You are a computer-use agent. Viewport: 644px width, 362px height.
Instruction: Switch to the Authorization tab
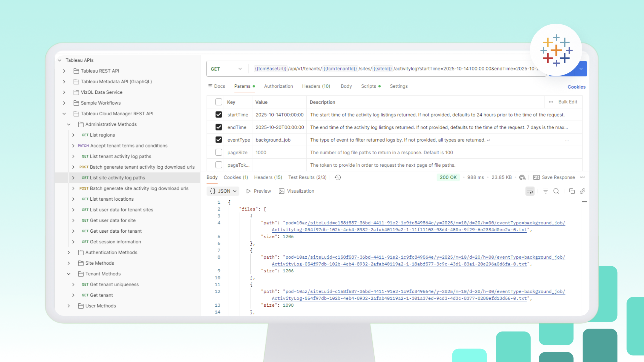pyautogui.click(x=278, y=86)
